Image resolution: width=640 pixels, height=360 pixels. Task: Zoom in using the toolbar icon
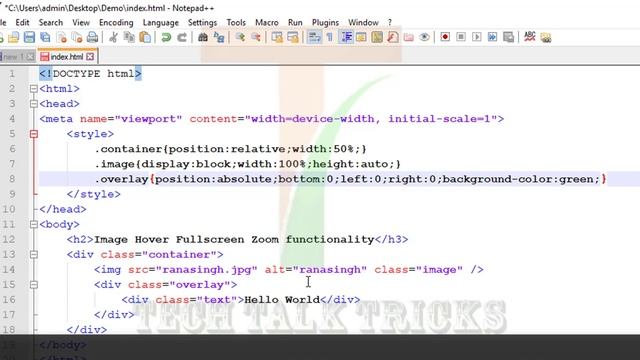(240, 38)
